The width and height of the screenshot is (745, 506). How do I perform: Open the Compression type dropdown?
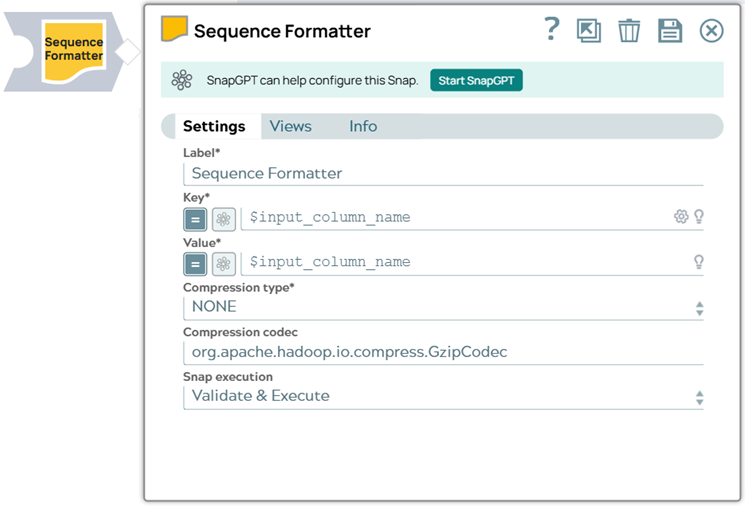click(443, 307)
